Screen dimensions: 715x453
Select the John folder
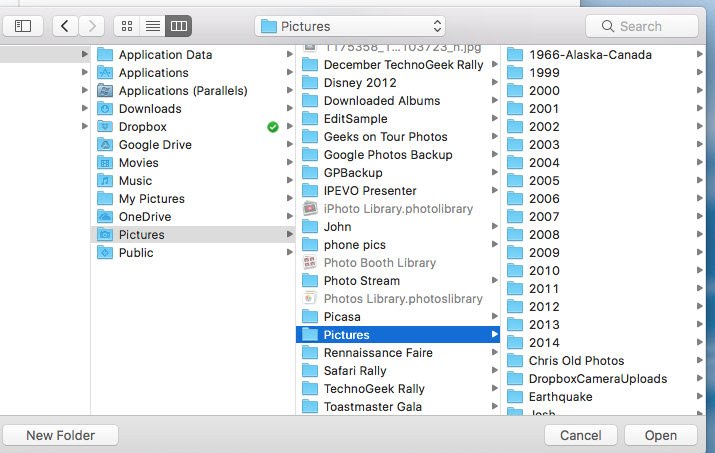[398, 227]
